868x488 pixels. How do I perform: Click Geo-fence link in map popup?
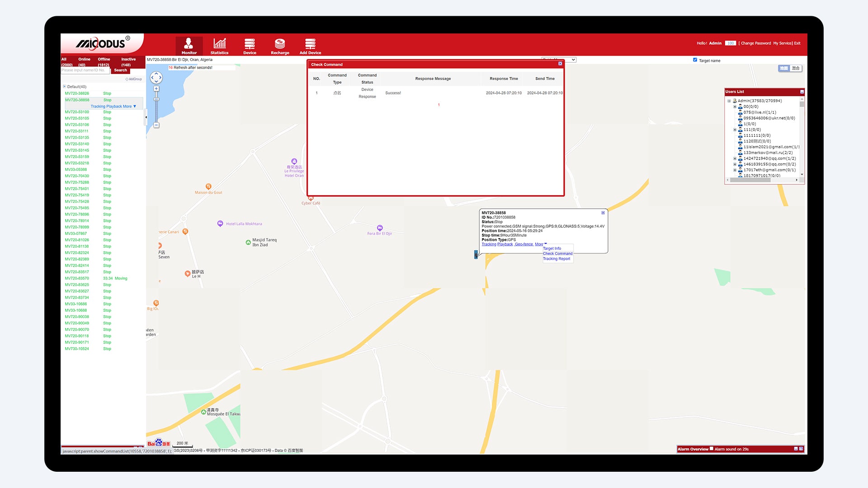524,244
